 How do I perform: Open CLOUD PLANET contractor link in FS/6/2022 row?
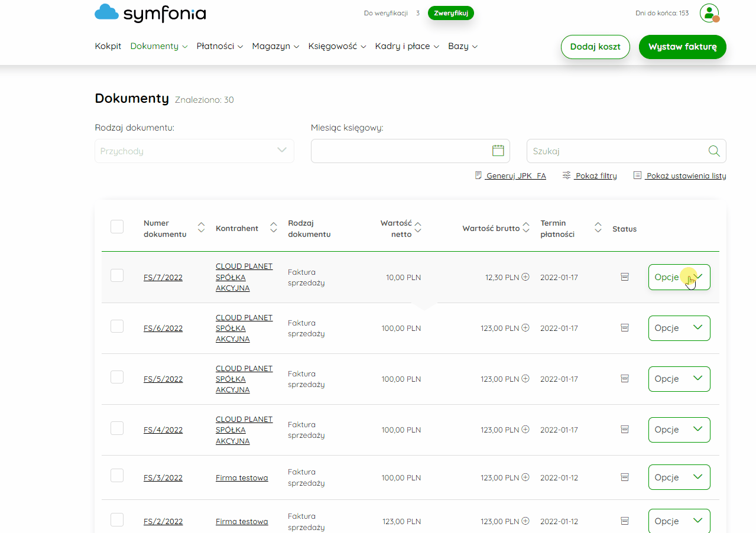point(244,328)
